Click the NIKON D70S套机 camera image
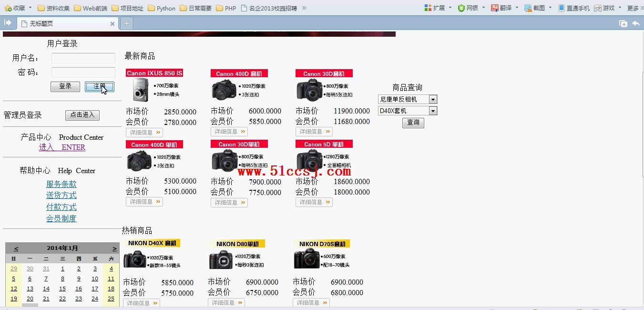The width and height of the screenshot is (644, 310). [x=322, y=255]
